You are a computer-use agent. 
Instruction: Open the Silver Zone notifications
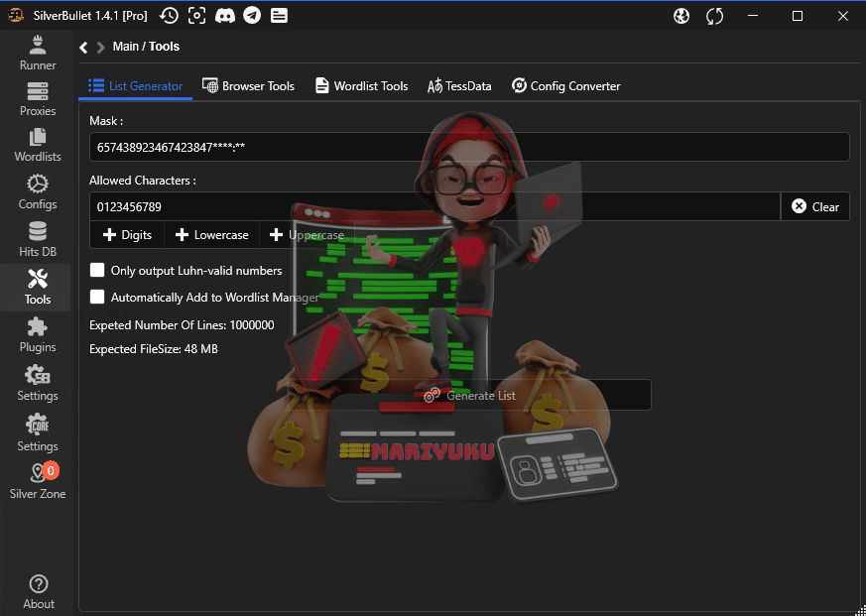coord(38,481)
